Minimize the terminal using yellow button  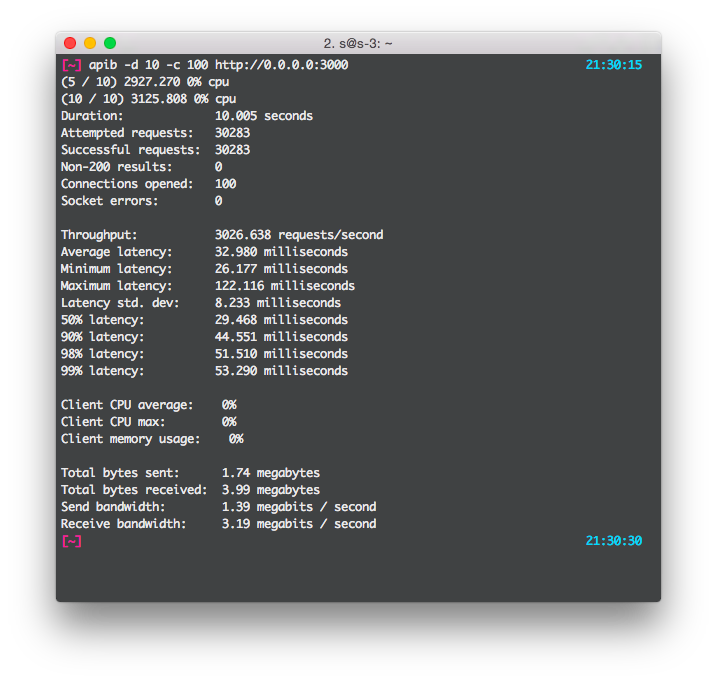pyautogui.click(x=90, y=43)
